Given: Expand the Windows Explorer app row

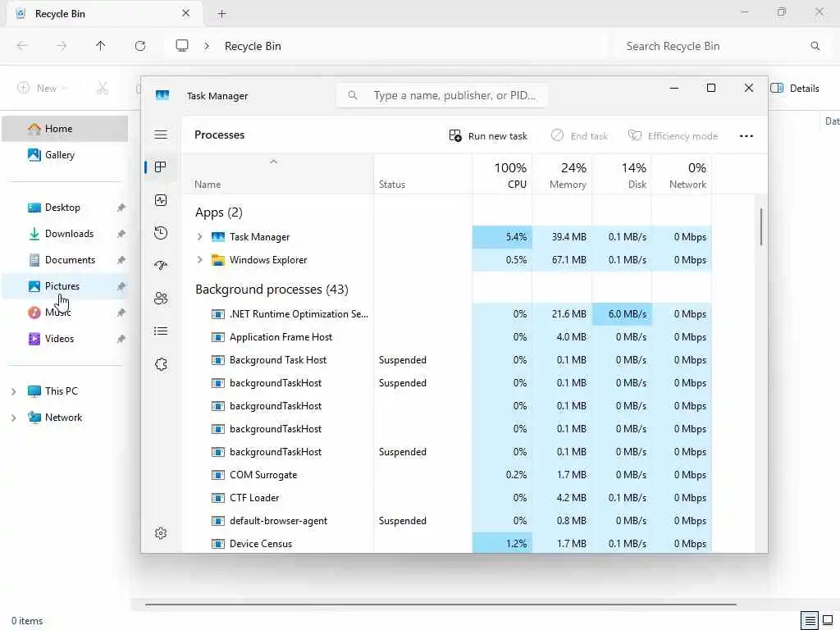Looking at the screenshot, I should pos(200,260).
